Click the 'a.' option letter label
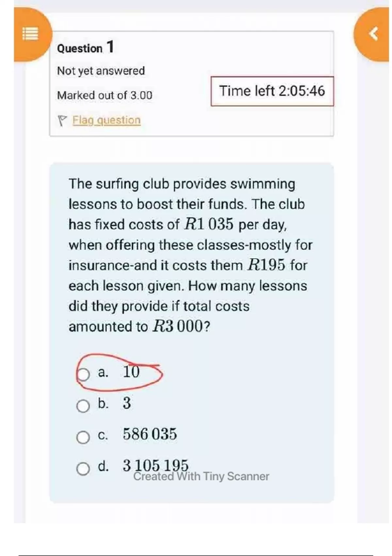The image size is (392, 556). point(103,372)
